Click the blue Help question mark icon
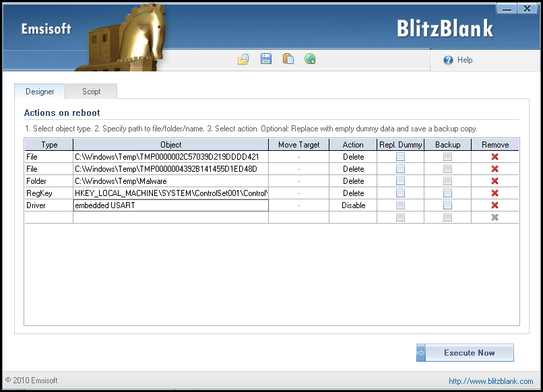 [x=448, y=60]
